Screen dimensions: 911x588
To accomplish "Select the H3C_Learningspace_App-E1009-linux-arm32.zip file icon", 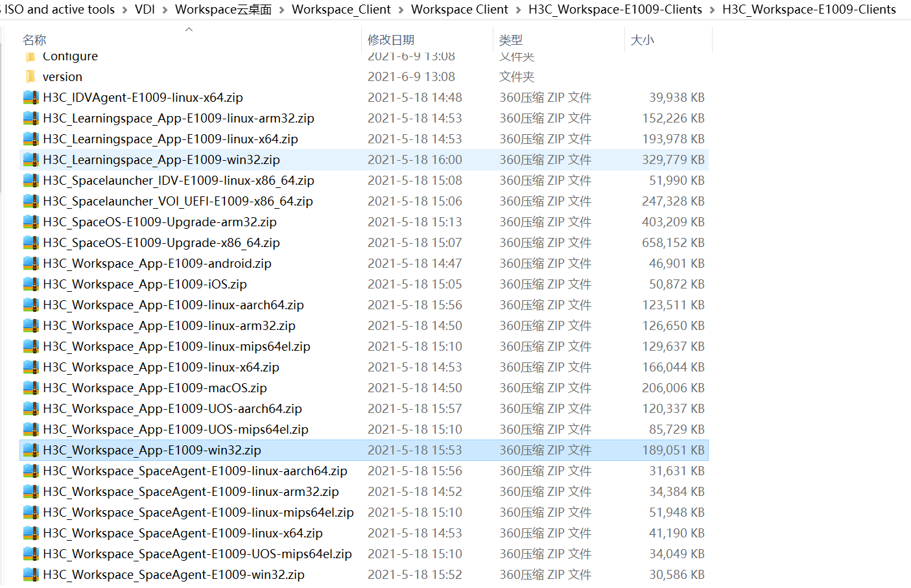I will [30, 118].
